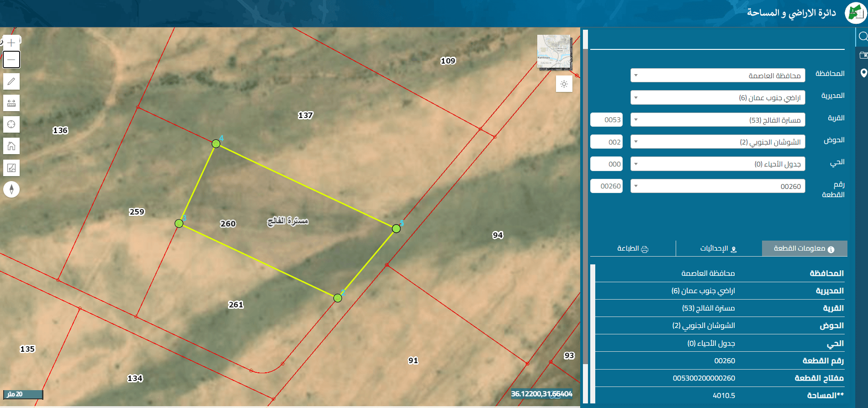
Task: Click the parcel info panel scrollbar
Action: (593, 334)
